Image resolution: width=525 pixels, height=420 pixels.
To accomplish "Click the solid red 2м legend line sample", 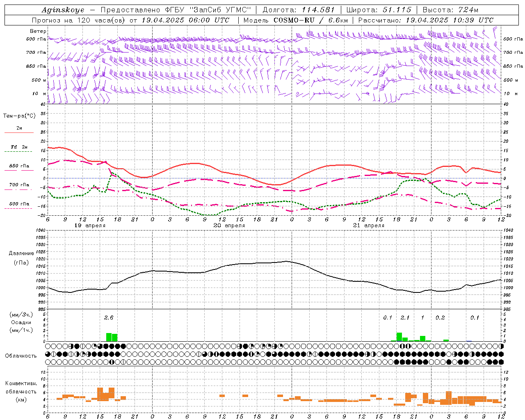I will point(19,133).
